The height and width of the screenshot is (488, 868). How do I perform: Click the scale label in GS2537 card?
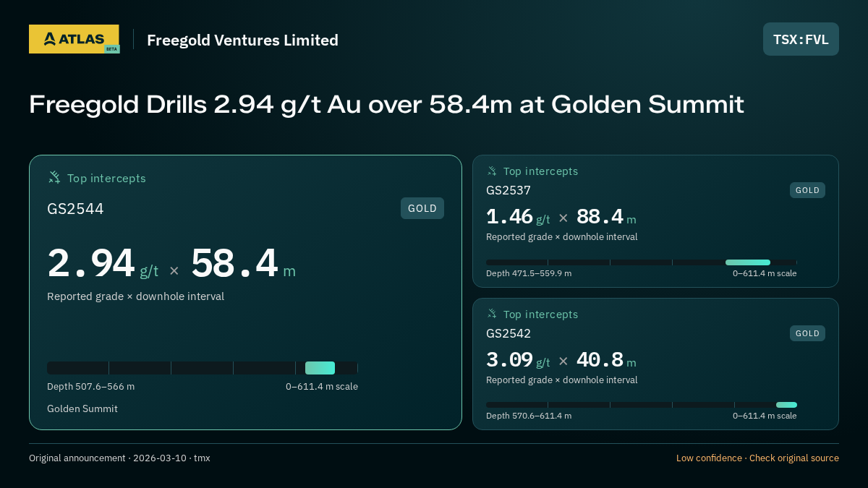765,273
